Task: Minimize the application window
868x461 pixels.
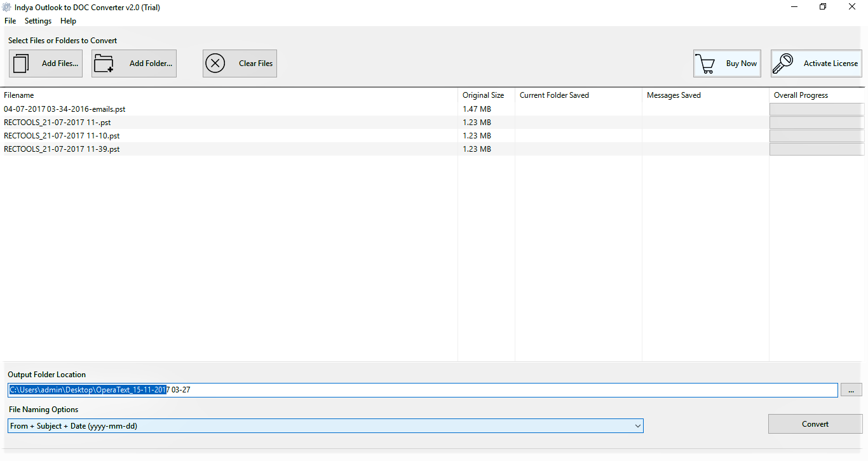Action: pos(794,7)
